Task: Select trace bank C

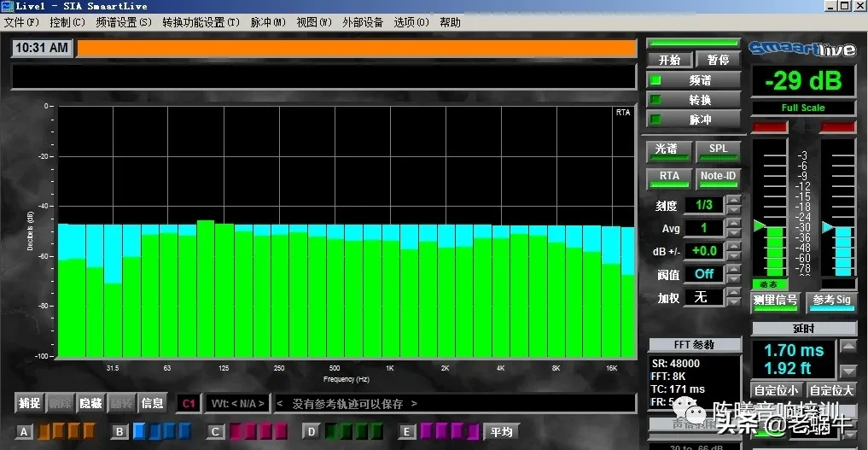Action: point(216,432)
